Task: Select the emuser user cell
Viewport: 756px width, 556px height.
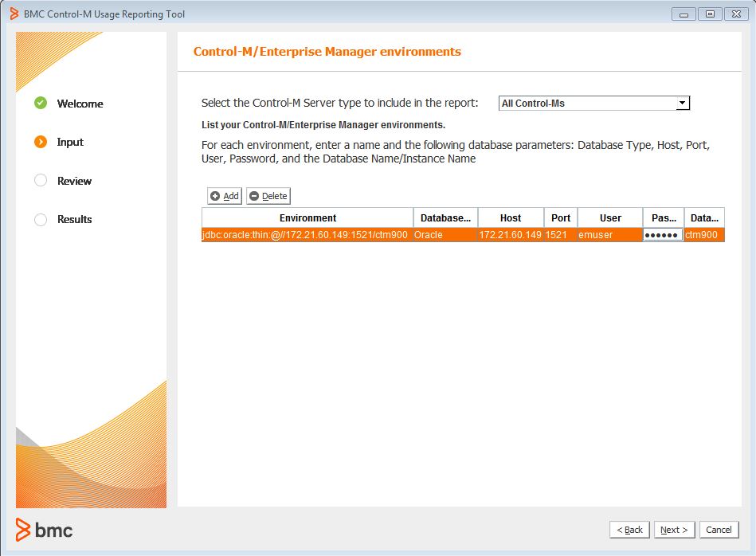Action: tap(610, 235)
